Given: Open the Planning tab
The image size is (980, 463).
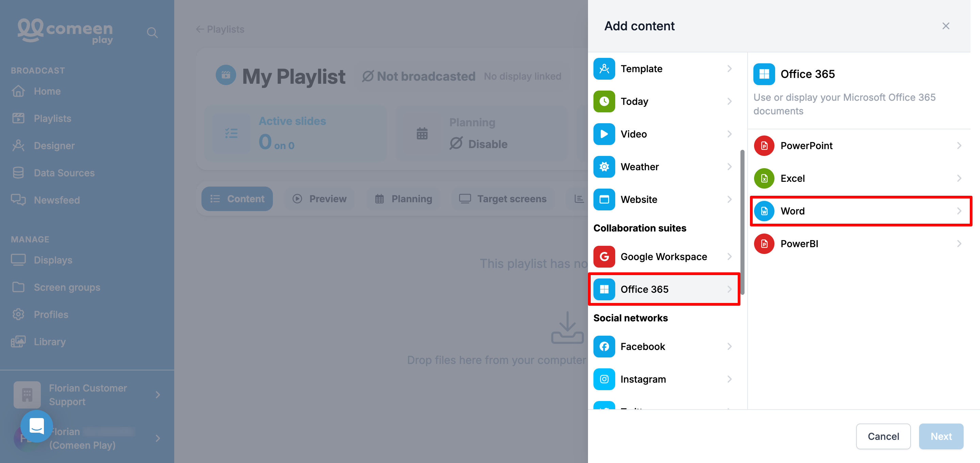Looking at the screenshot, I should click(403, 199).
